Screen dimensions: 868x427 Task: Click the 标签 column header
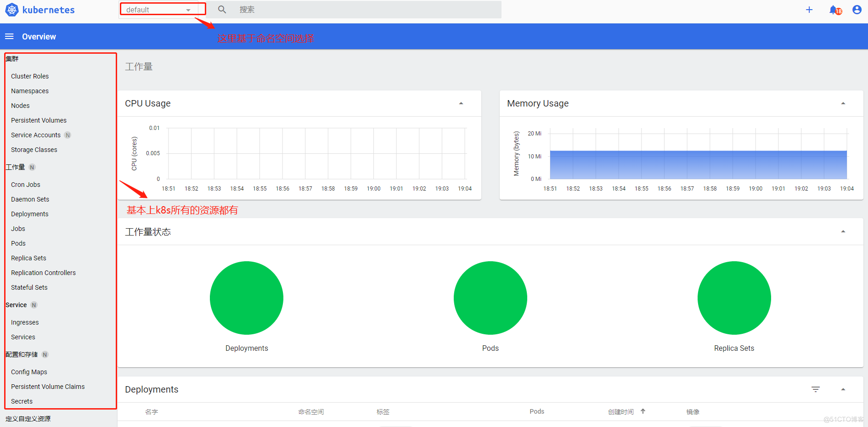coord(383,412)
